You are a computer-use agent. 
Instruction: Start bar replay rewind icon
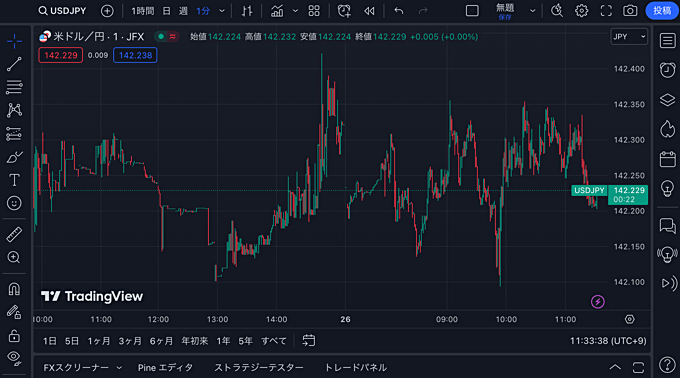[369, 11]
